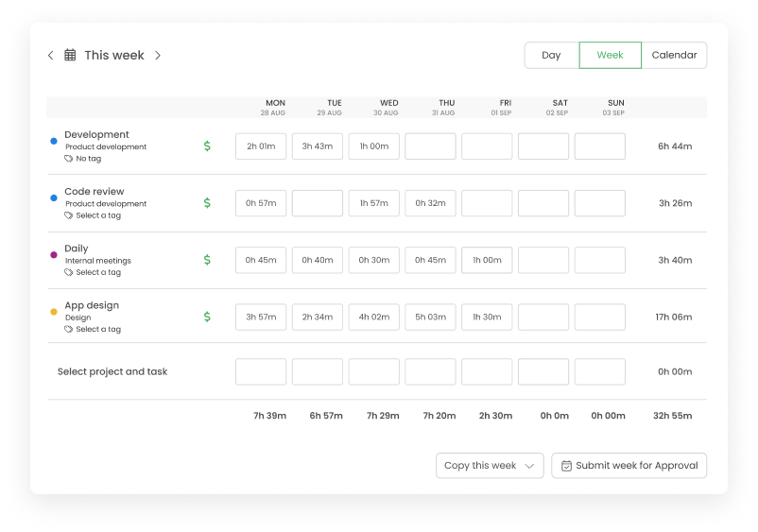Image resolution: width=758 pixels, height=532 pixels.
Task: Open the This week date range label
Action: point(114,55)
